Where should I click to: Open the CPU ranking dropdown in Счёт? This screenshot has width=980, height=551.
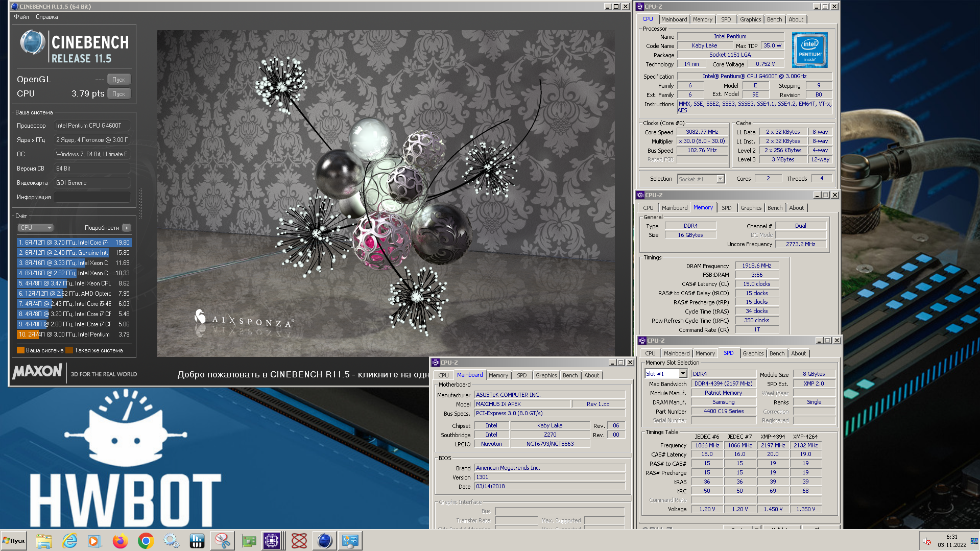point(35,228)
